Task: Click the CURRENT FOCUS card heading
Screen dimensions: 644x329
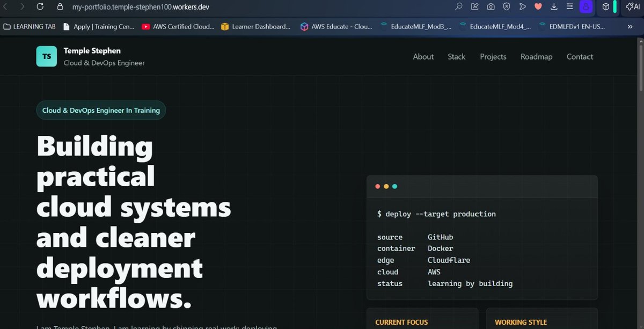Action: click(x=401, y=322)
